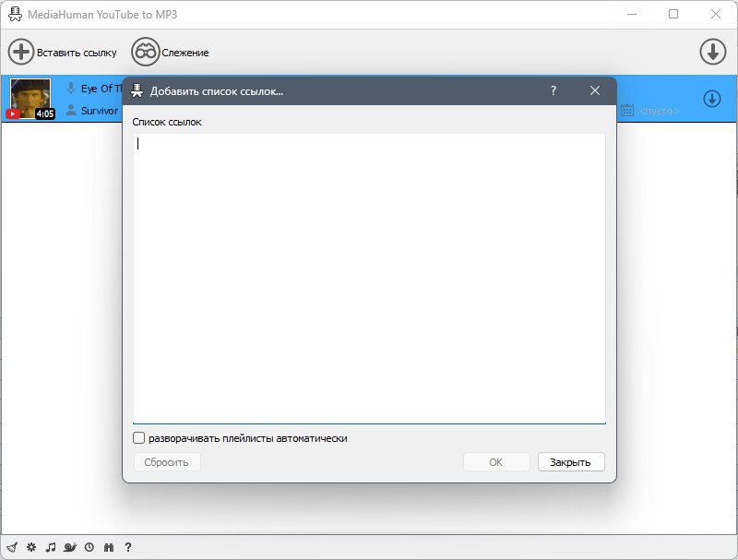Click the MediaHuman app icon in title bar
This screenshot has width=738, height=560.
pos(16,14)
